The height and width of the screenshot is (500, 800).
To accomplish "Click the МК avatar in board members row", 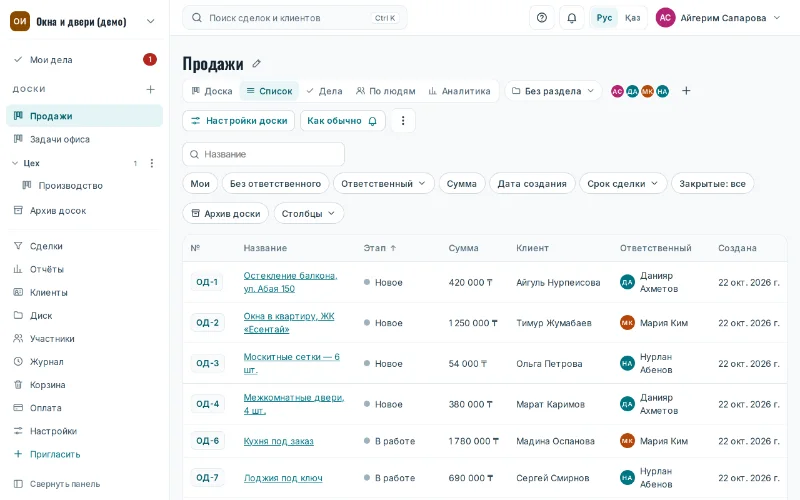I will pyautogui.click(x=647, y=91).
